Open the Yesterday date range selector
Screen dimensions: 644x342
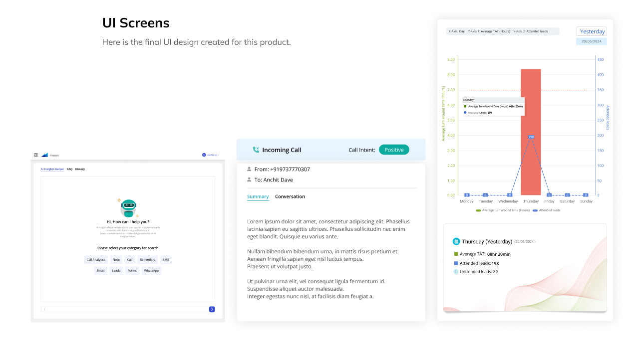coord(592,31)
